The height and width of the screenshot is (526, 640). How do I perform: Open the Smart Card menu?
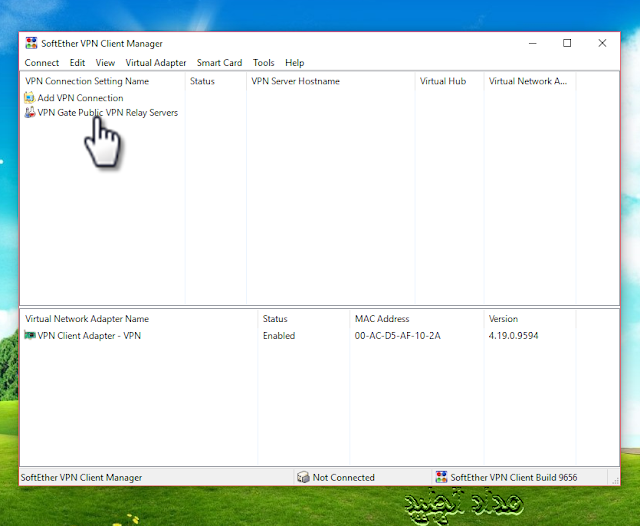(220, 63)
